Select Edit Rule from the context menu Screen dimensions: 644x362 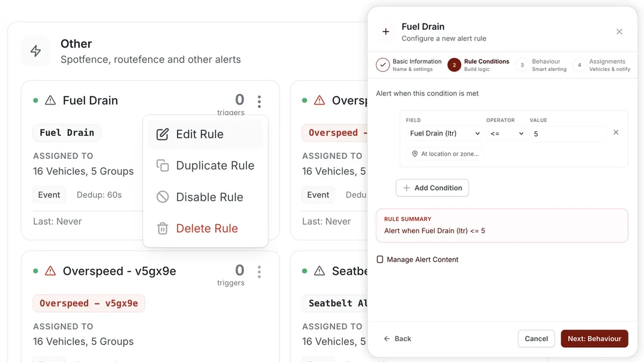206,134
